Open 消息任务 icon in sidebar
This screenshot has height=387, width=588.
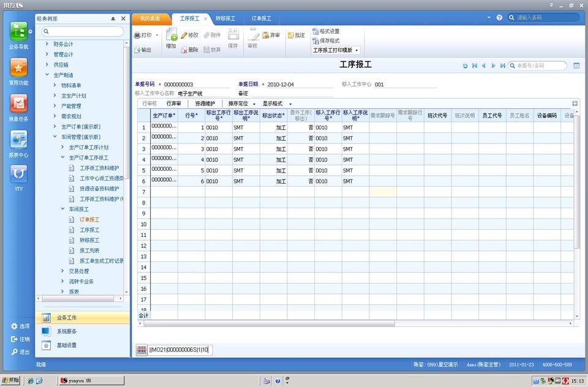click(18, 103)
